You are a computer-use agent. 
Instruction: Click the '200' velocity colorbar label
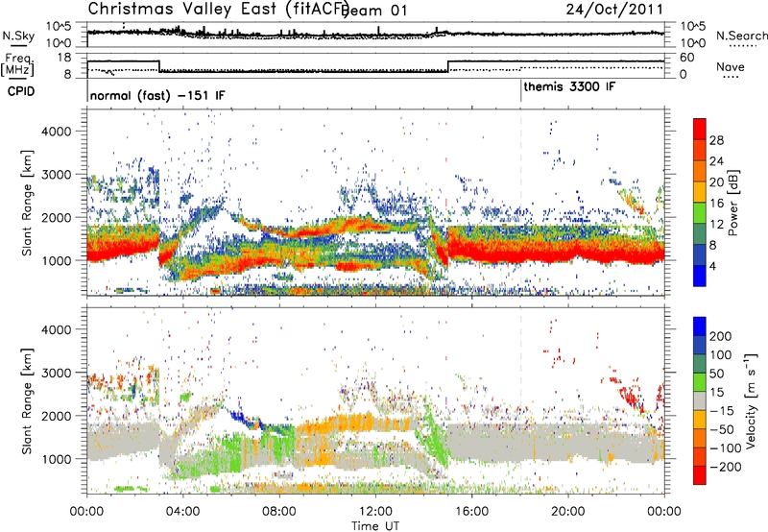click(721, 336)
